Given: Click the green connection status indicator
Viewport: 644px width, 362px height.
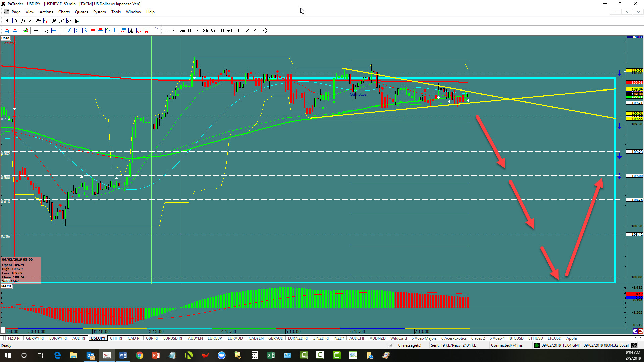Looking at the screenshot, I should coord(537,345).
